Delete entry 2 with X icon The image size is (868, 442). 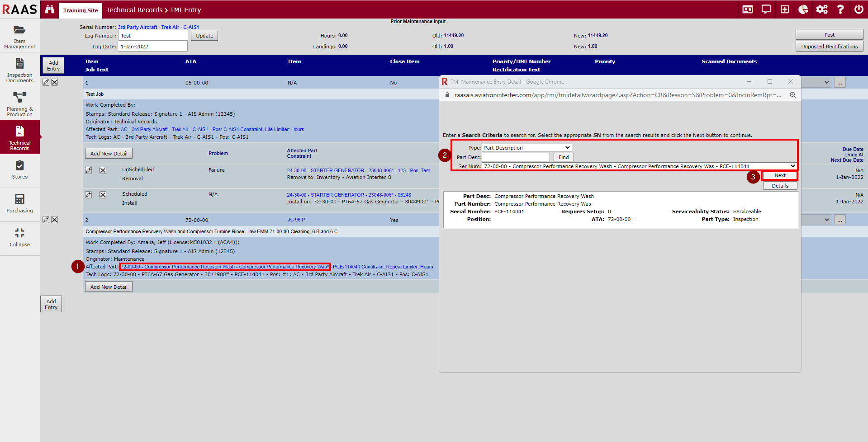[x=54, y=220]
